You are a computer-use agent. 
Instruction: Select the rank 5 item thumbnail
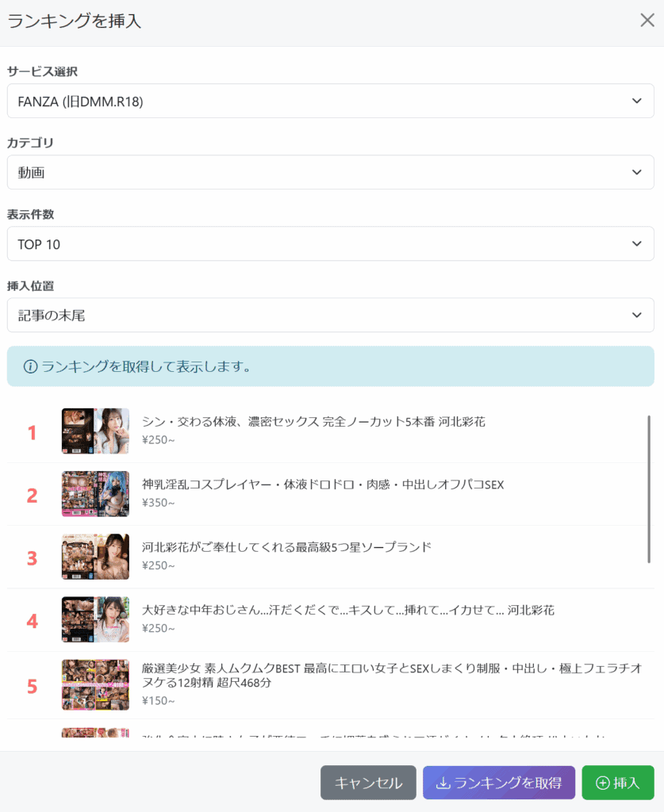tap(95, 684)
